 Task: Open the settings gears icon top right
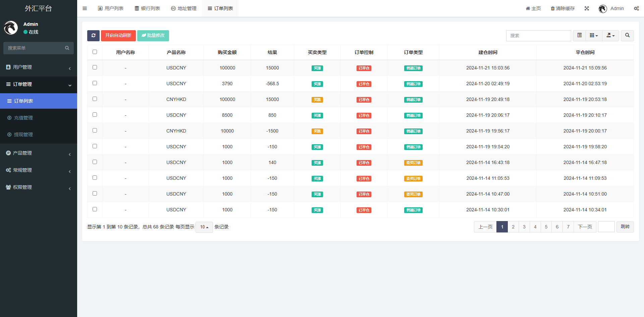[x=636, y=8]
